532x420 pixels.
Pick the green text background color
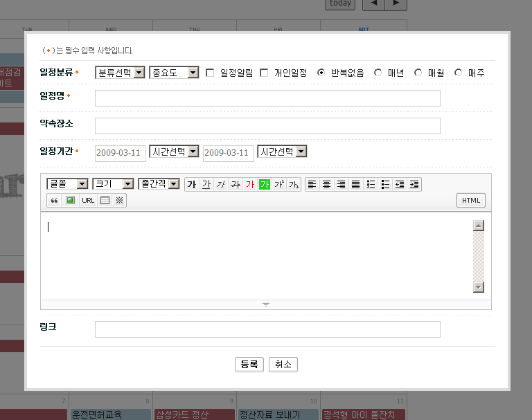[264, 184]
